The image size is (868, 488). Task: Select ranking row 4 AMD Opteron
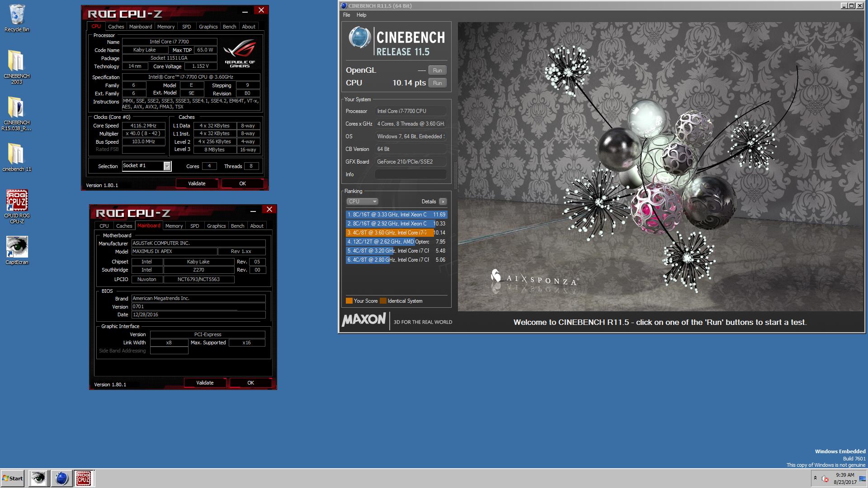click(396, 242)
